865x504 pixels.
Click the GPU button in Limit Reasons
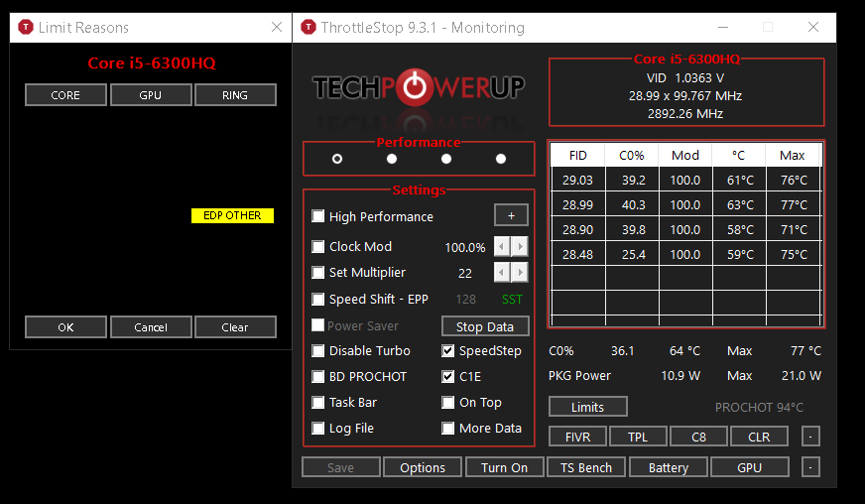151,95
